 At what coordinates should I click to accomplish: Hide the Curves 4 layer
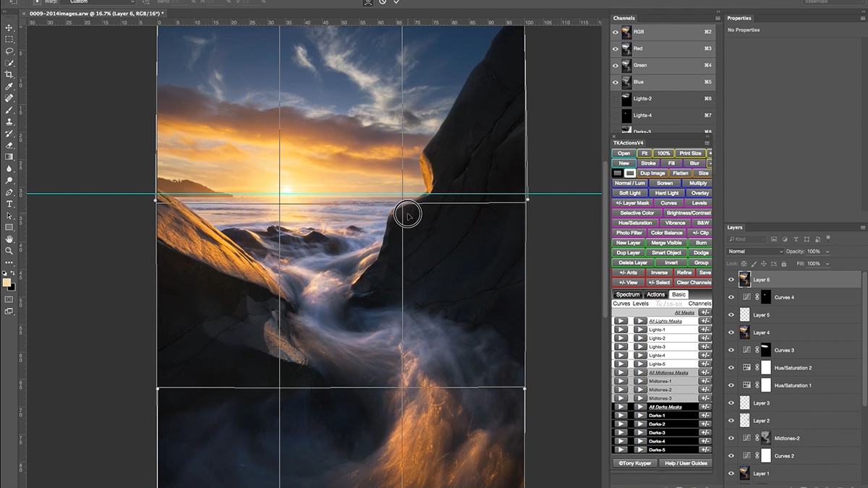click(x=731, y=297)
